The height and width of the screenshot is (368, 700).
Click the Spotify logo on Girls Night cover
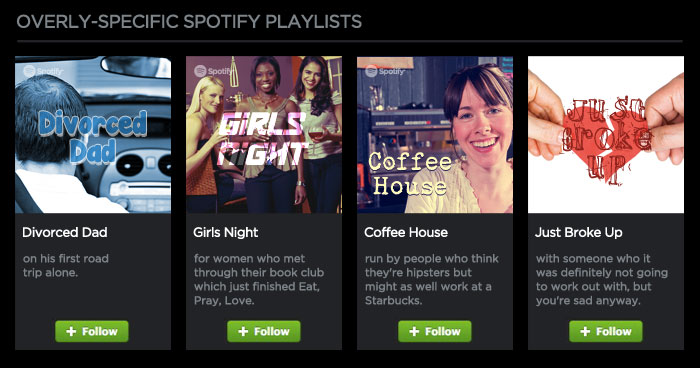(213, 71)
